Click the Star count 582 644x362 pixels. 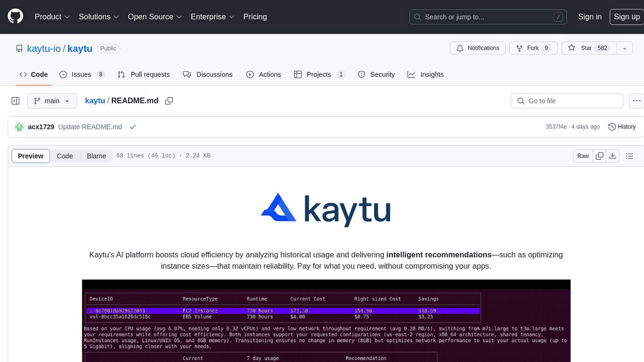602,48
